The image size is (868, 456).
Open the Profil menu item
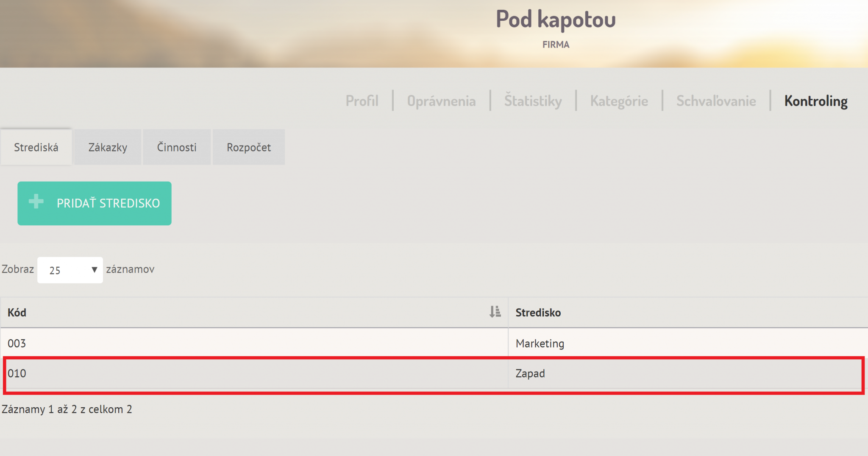point(362,101)
